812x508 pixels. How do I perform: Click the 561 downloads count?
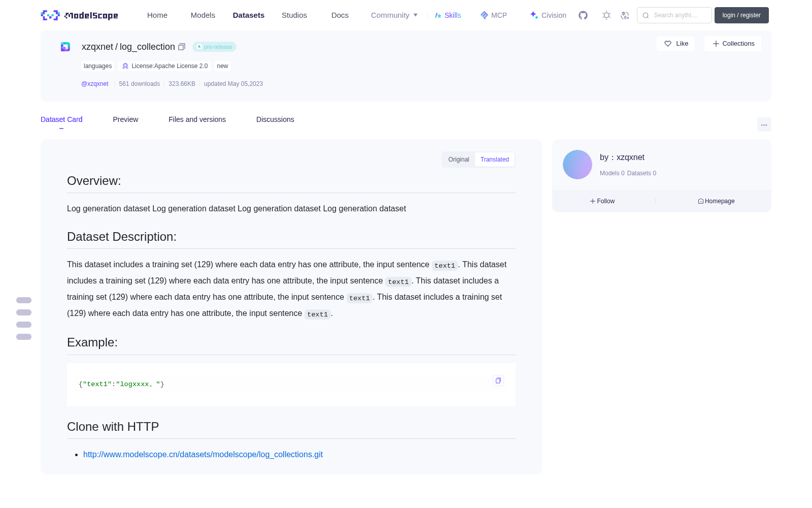(140, 84)
